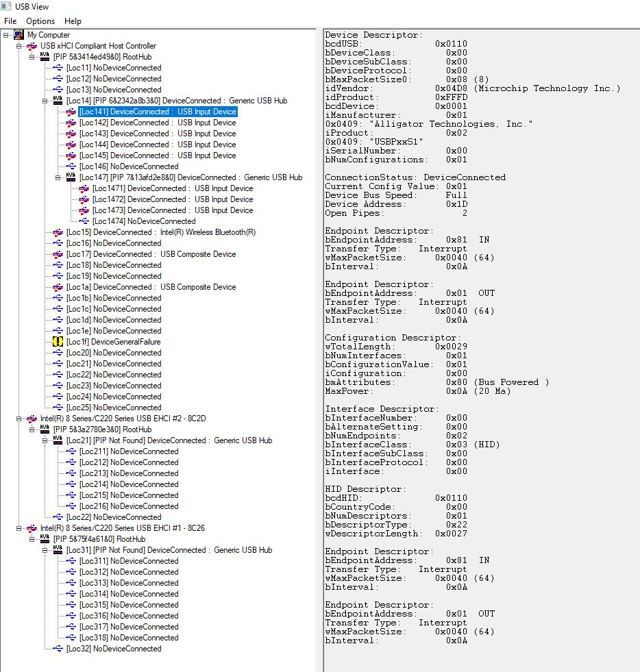This screenshot has width=640, height=672.
Task: Select the USB xHCI Compliant Host Controller label
Action: click(x=98, y=46)
